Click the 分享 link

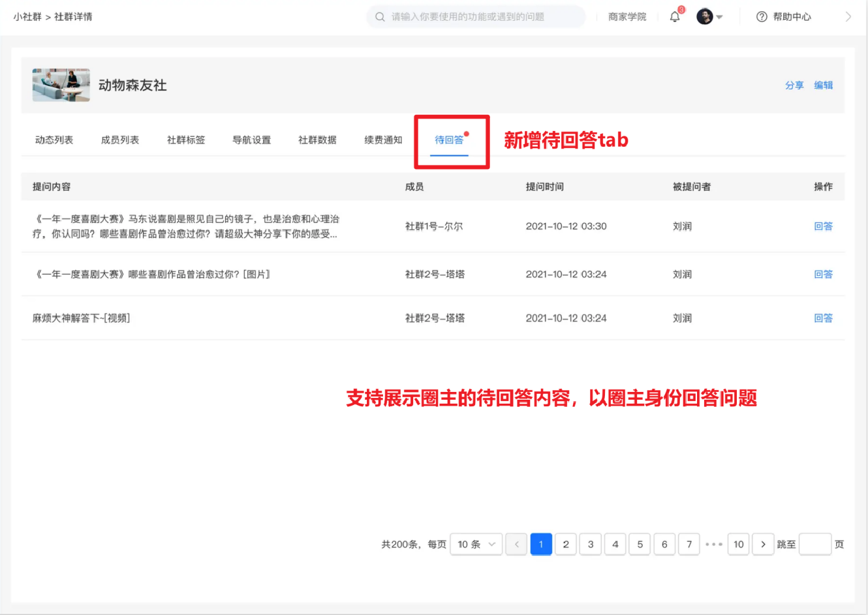(794, 85)
